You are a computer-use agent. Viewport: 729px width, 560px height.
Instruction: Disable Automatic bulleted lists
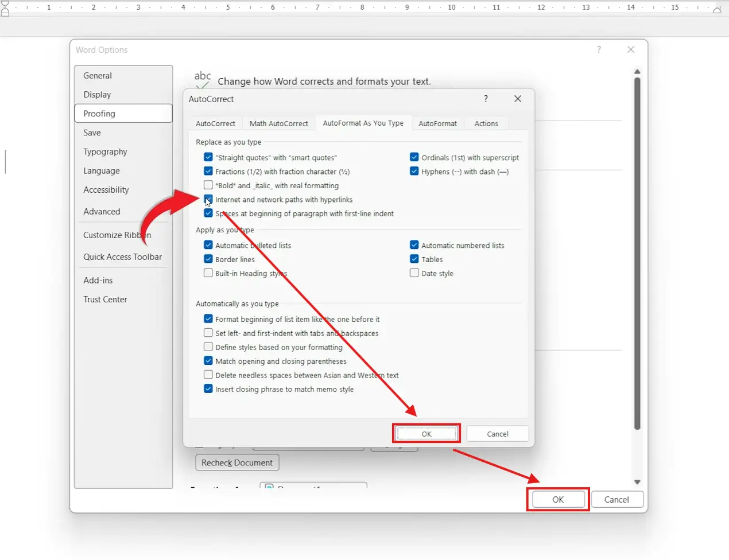tap(208, 244)
